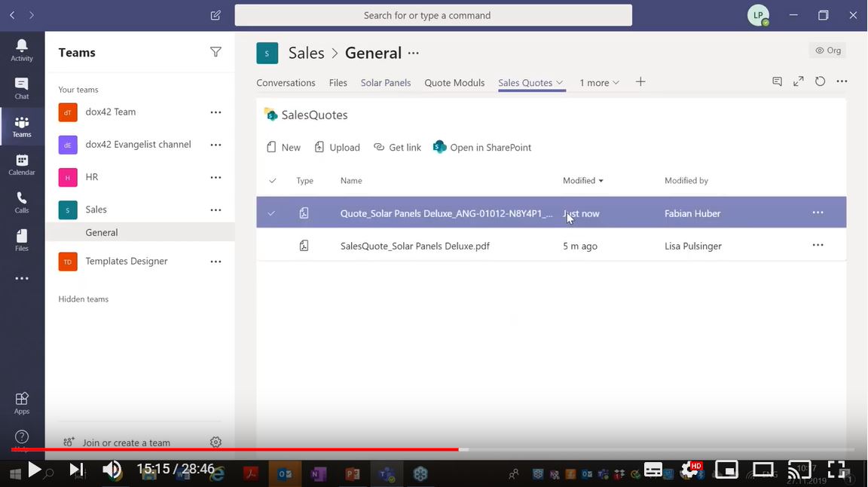This screenshot has width=868, height=487.
Task: Click the Org button
Action: tap(827, 51)
